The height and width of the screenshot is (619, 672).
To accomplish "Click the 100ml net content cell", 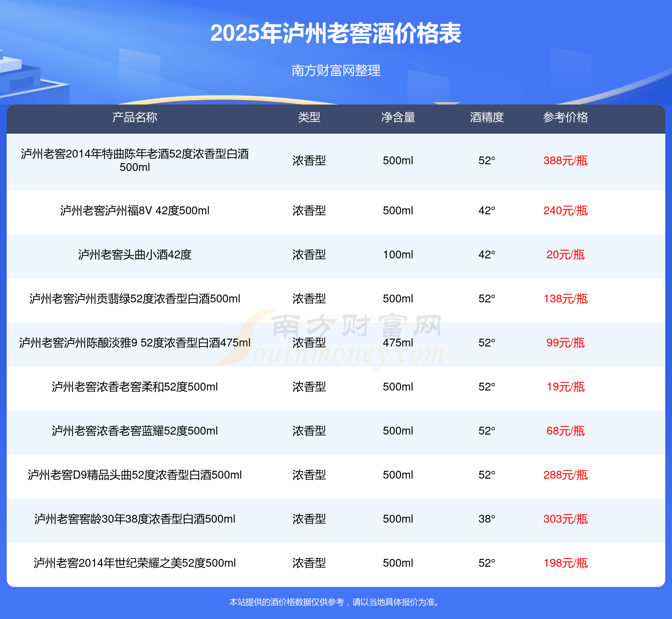I will click(x=398, y=255).
